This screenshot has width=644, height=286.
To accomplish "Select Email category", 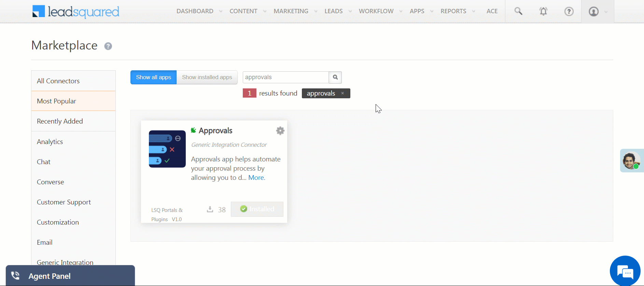I will pyautogui.click(x=73, y=242).
